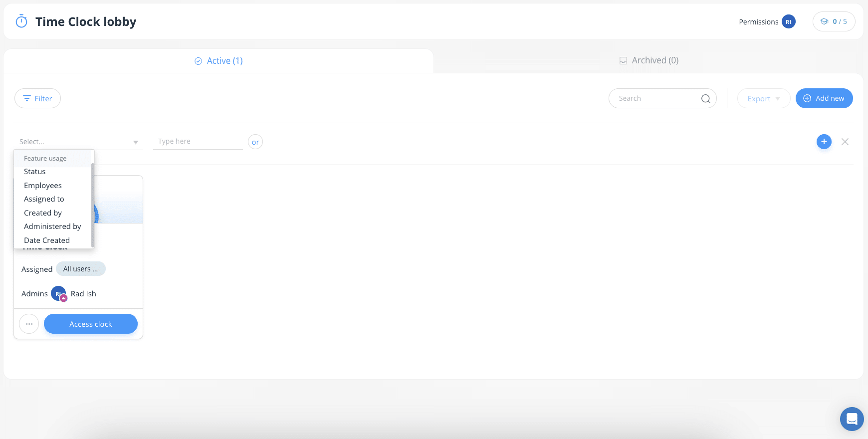
Task: Click the Filter button
Action: [37, 98]
